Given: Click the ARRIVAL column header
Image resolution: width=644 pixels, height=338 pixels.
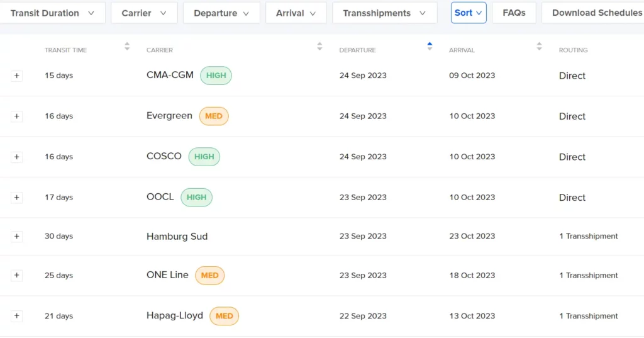Looking at the screenshot, I should [462, 50].
